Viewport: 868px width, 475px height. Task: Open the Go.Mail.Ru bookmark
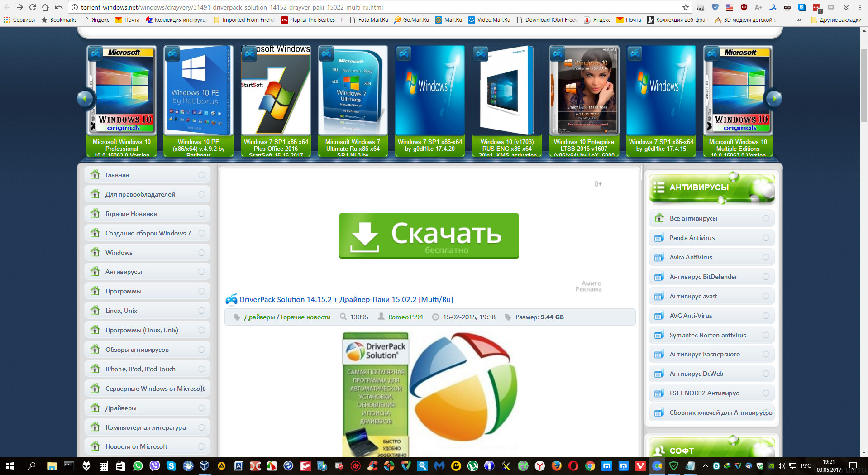(x=411, y=20)
